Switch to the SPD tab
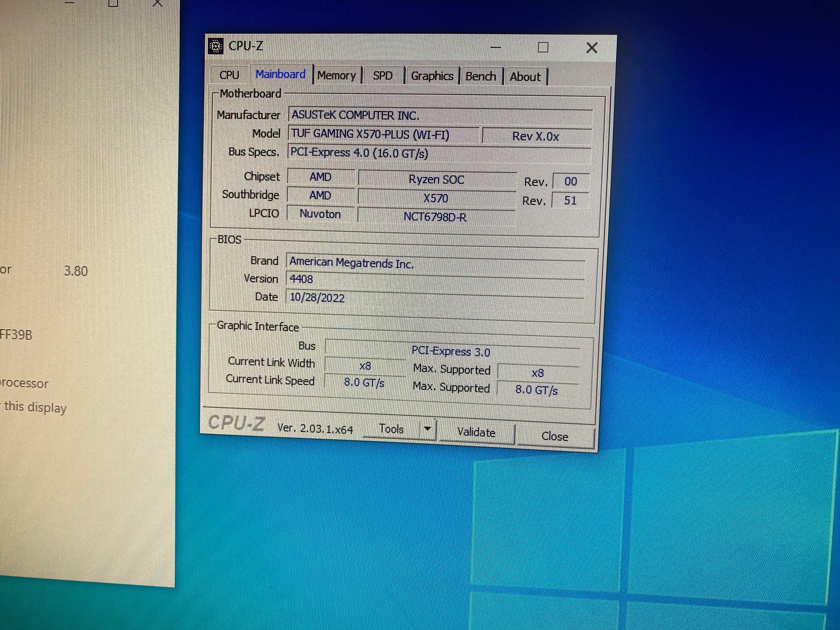 point(383,76)
